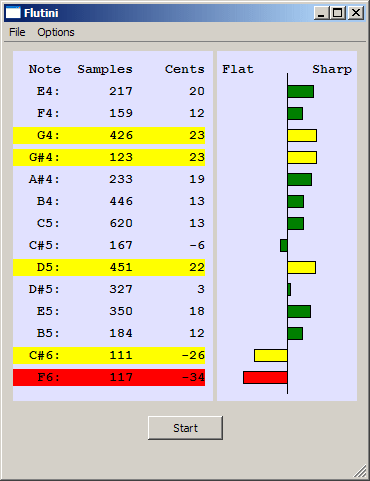Click the green sharp bar for E4
The width and height of the screenshot is (370, 481).
301,92
